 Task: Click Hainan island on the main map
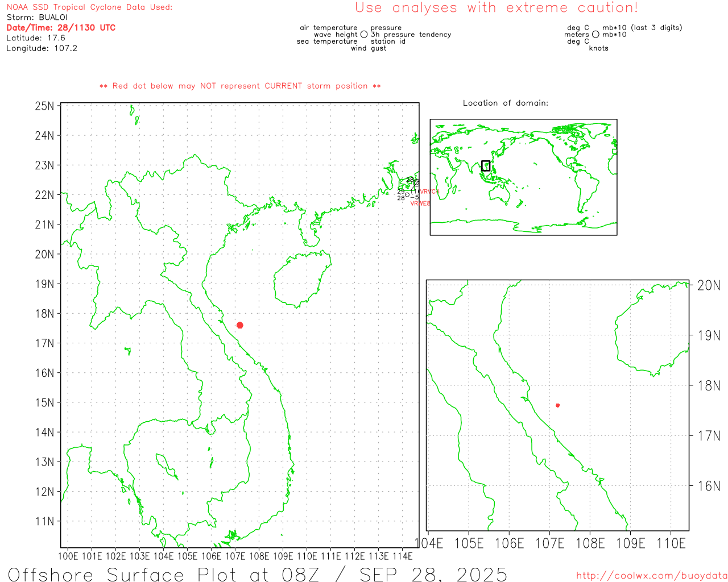300,278
